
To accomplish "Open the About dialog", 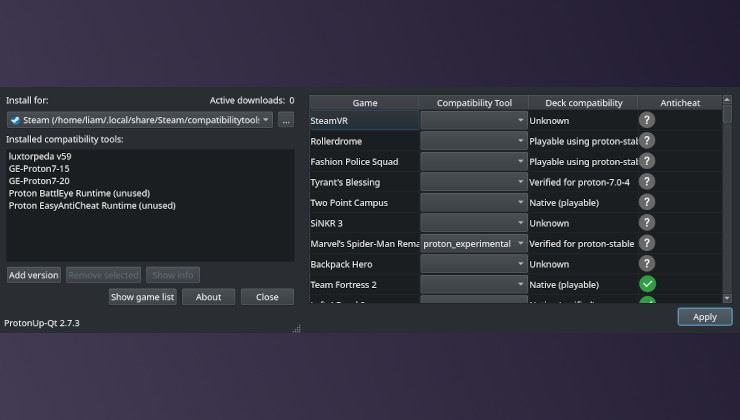I will coord(209,297).
